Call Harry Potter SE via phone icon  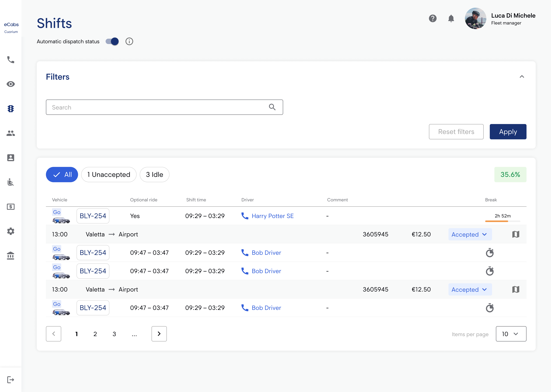click(245, 216)
